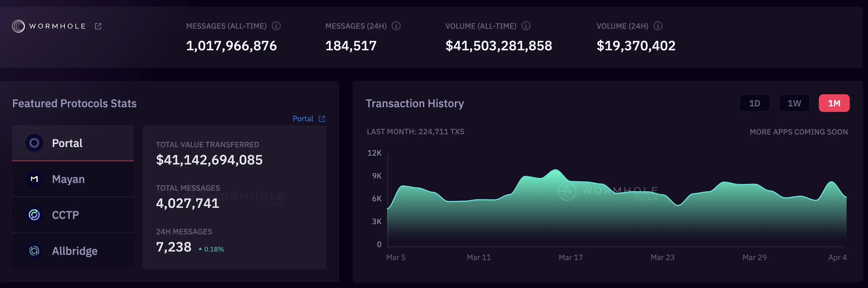Screen dimensions: 868x288
Task: Click the Wormhole logo icon
Action: coord(19,26)
